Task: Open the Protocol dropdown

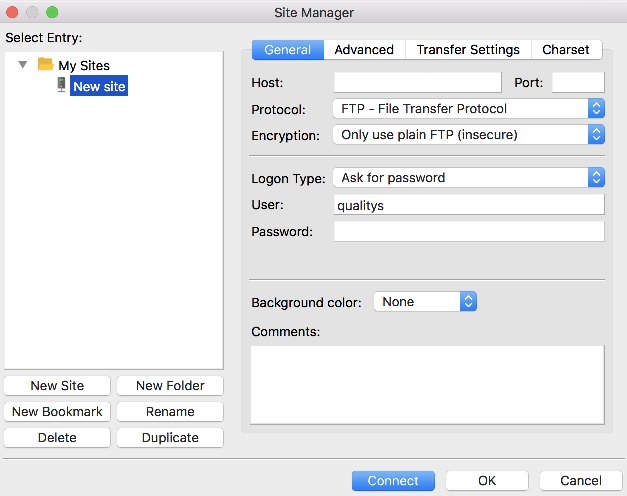Action: 468,109
